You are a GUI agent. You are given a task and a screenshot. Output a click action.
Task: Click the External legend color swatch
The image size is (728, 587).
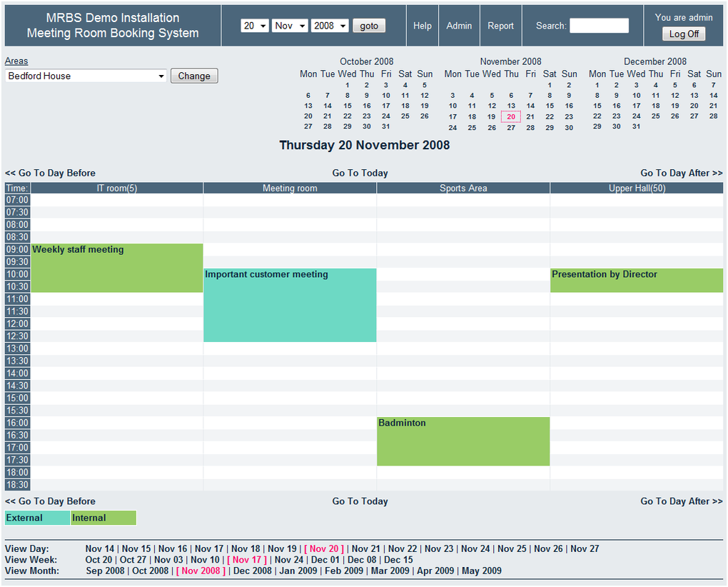(37, 518)
